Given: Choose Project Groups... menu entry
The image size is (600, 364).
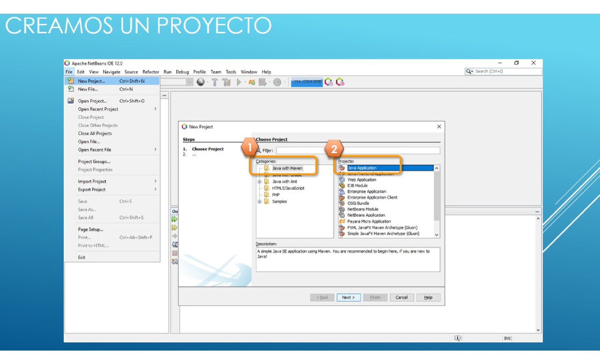Looking at the screenshot, I should [x=94, y=161].
